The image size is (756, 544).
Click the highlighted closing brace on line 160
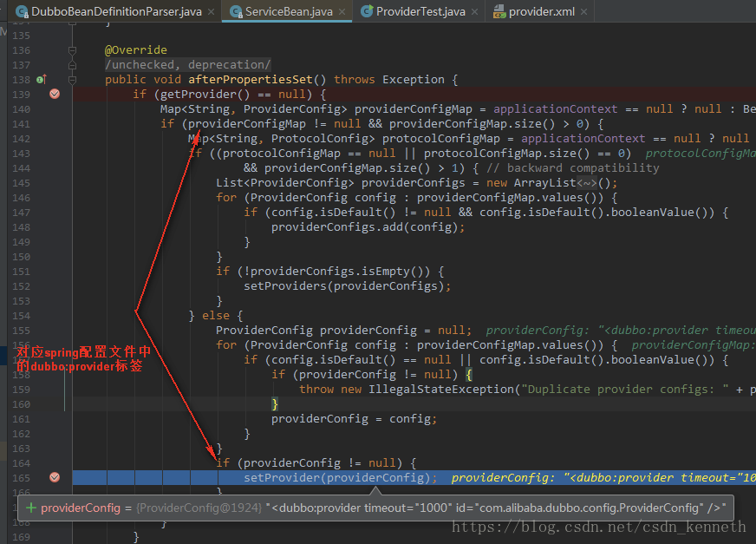275,403
